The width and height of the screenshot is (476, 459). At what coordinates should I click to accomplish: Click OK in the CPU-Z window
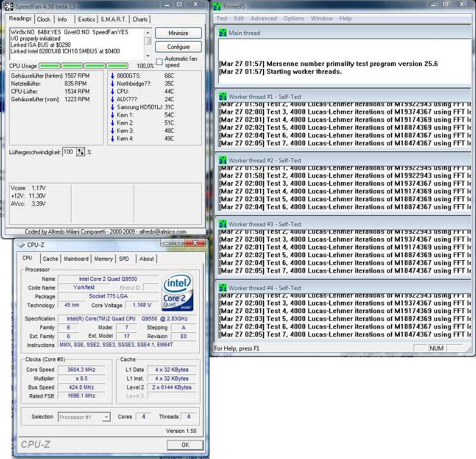185,445
